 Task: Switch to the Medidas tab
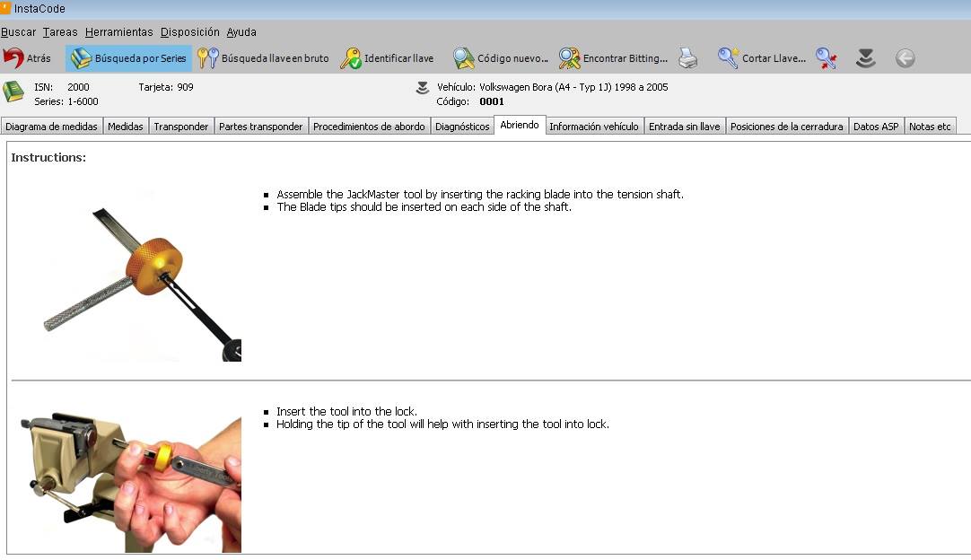(125, 127)
